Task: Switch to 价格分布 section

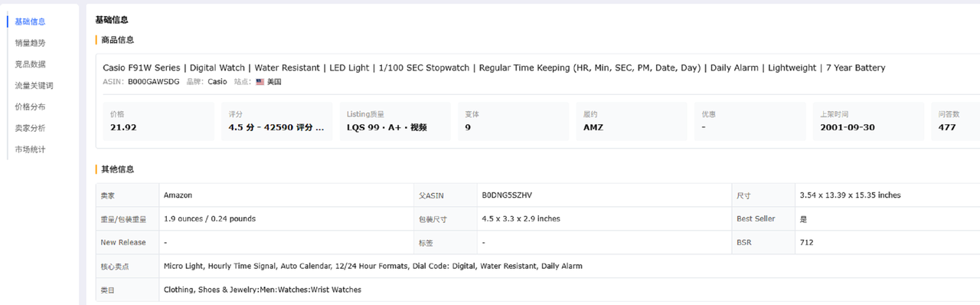Action: (x=30, y=107)
